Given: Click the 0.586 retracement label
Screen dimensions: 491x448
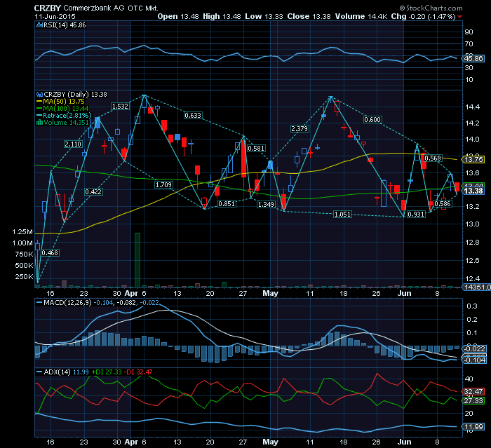Looking at the screenshot, I should pos(443,204).
